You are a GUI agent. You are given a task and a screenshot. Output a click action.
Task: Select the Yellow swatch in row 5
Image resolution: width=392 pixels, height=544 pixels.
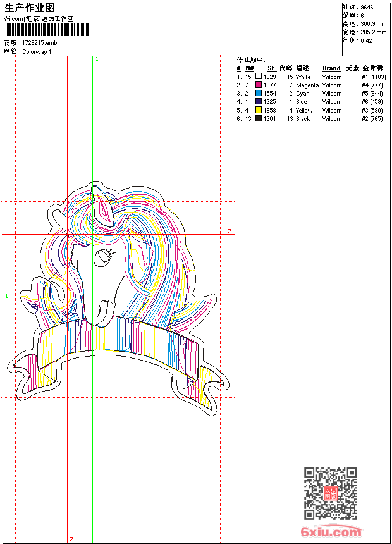pyautogui.click(x=259, y=110)
